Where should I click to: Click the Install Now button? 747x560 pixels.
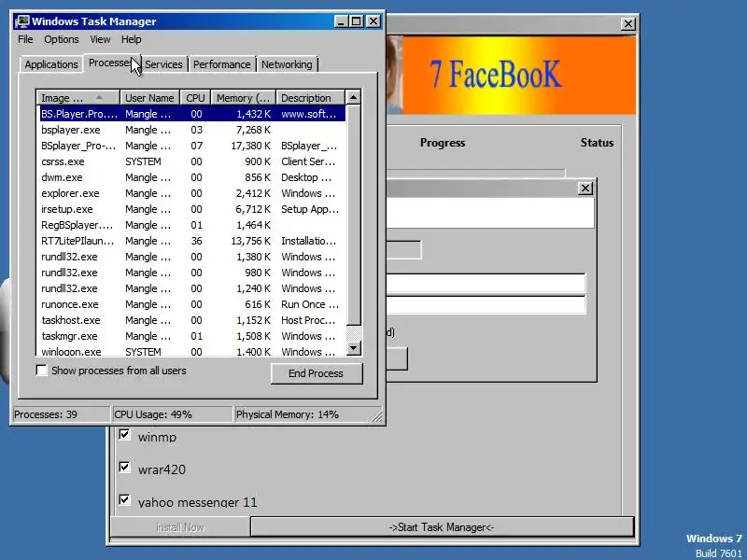[180, 527]
